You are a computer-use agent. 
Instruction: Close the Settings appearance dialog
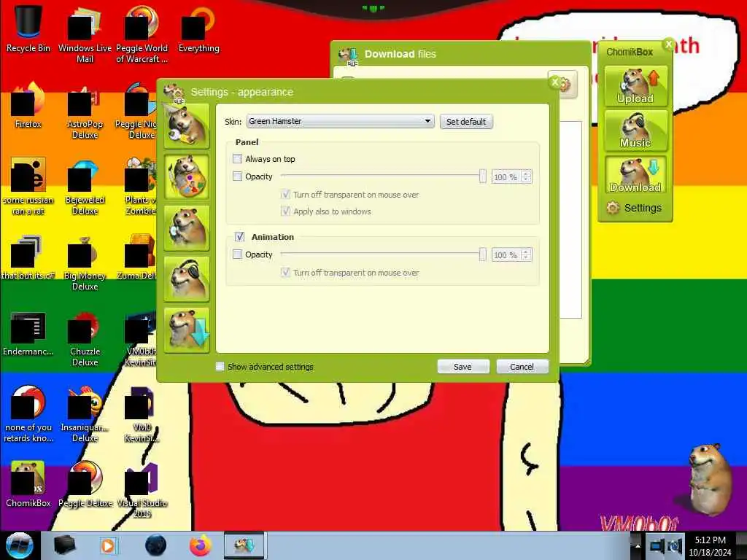point(554,82)
